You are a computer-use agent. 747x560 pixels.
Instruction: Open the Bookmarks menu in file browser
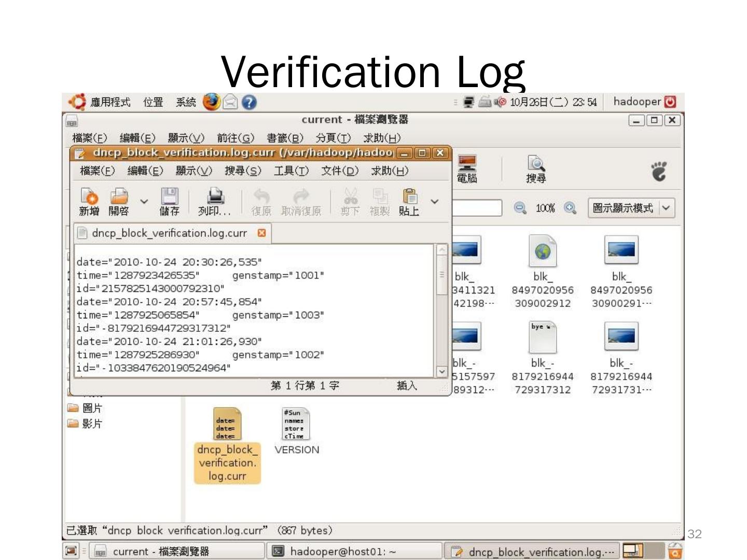tap(284, 138)
